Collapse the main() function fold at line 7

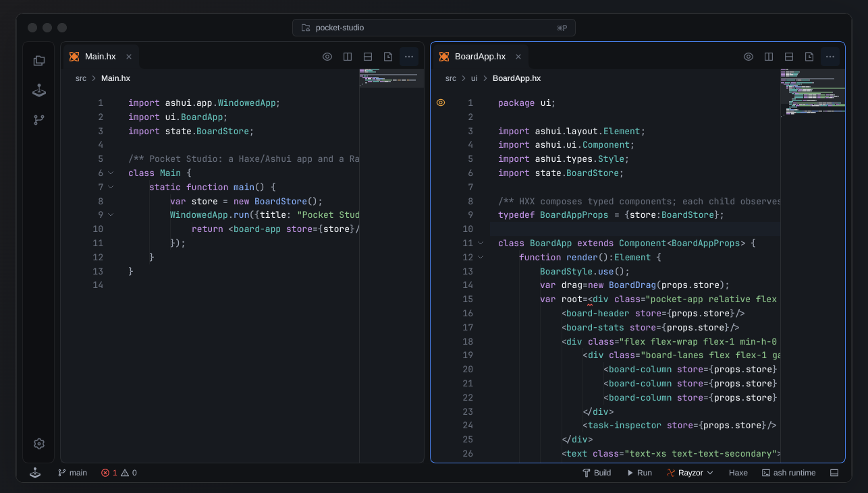pyautogui.click(x=111, y=187)
